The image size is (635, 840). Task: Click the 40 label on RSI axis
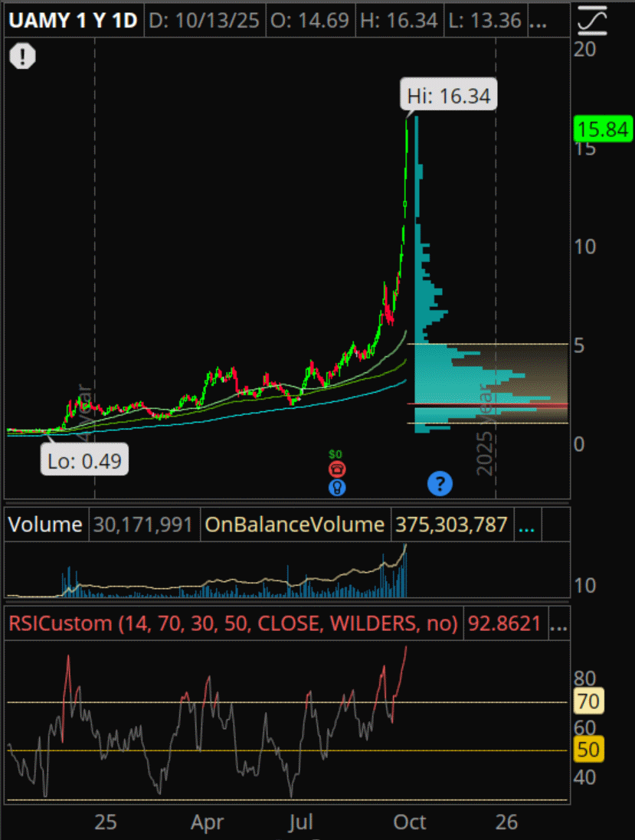pyautogui.click(x=584, y=777)
